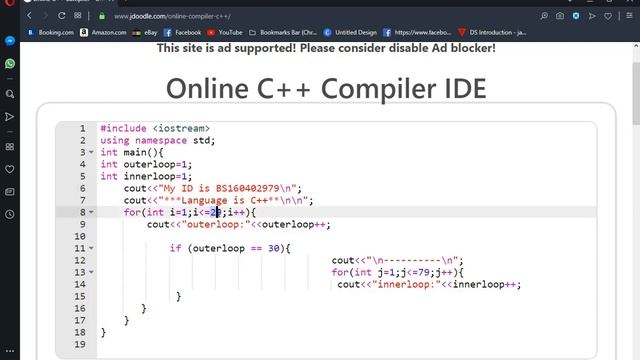
Task: Open Booking.com bookmark
Action: click(x=50, y=32)
